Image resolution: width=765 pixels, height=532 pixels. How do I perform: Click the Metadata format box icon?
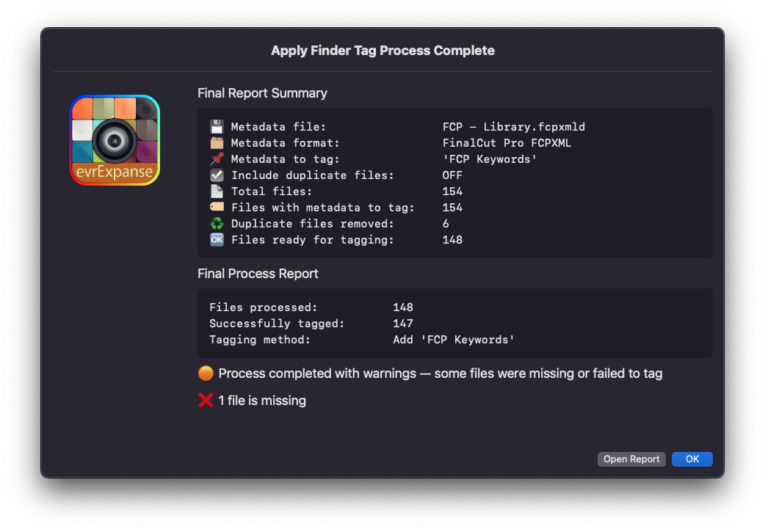(x=217, y=143)
